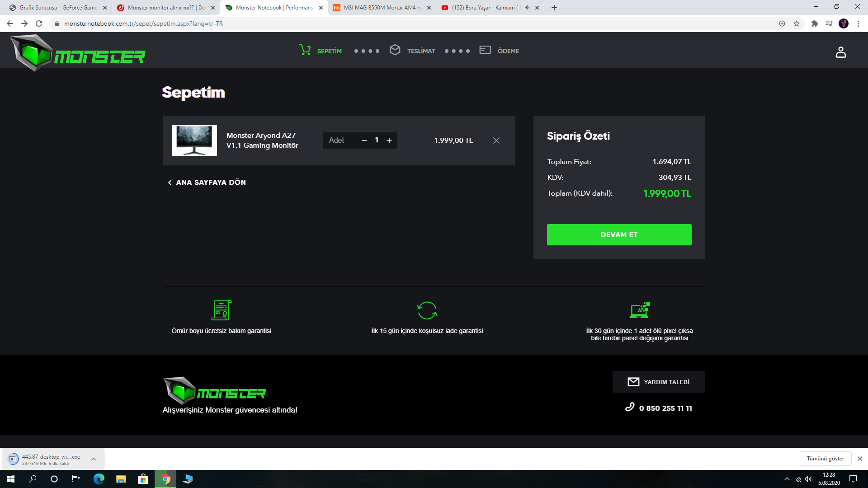Go back via ANA SAYFAYA DÖN link
The height and width of the screenshot is (488, 868).
pyautogui.click(x=207, y=183)
